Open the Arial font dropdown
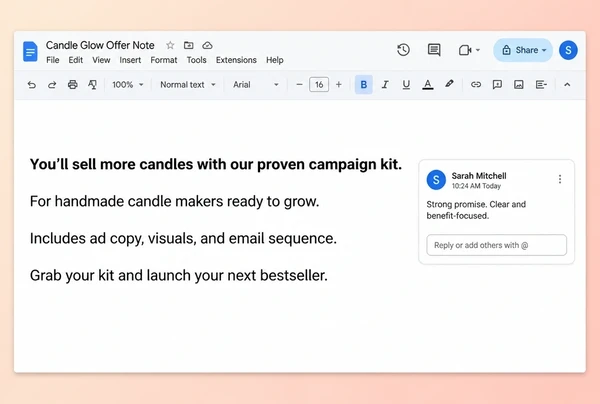Image resolution: width=600 pixels, height=404 pixels. coord(256,85)
